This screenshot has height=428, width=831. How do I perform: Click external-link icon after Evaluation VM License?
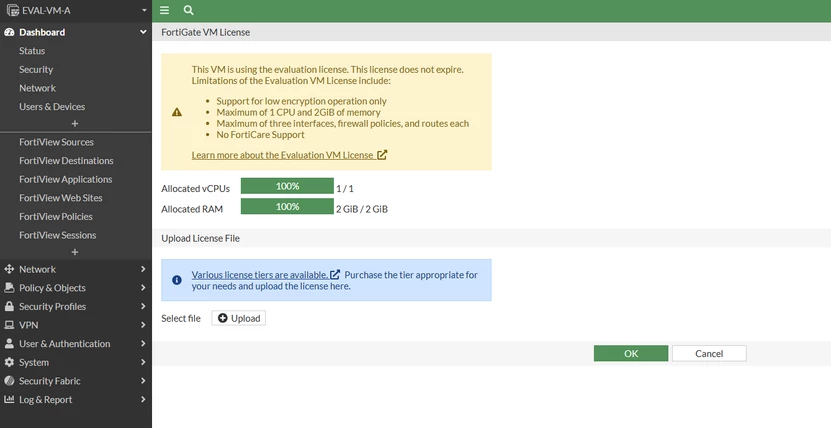[382, 155]
